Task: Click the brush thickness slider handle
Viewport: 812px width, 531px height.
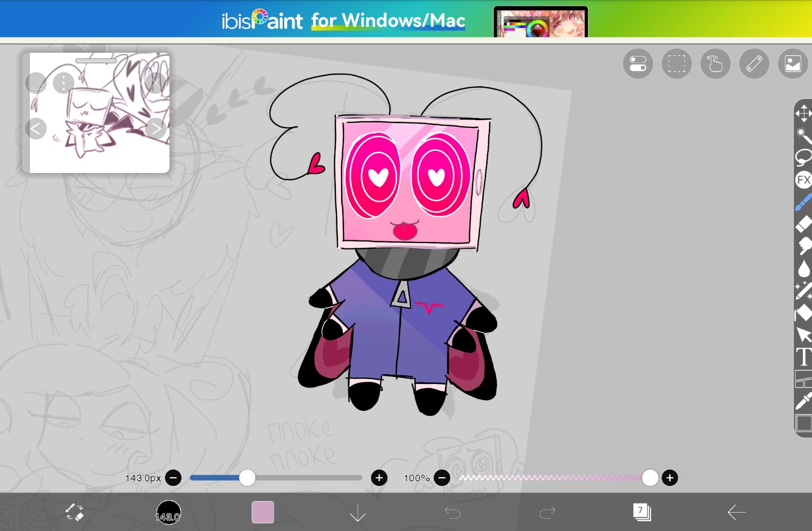Action: tap(247, 478)
